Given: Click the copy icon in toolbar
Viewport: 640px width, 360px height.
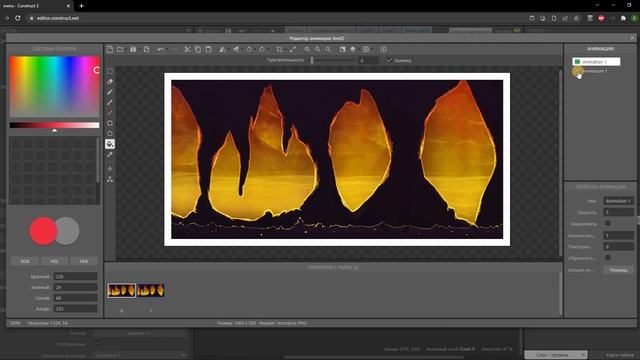Looking at the screenshot, I should 198,49.
